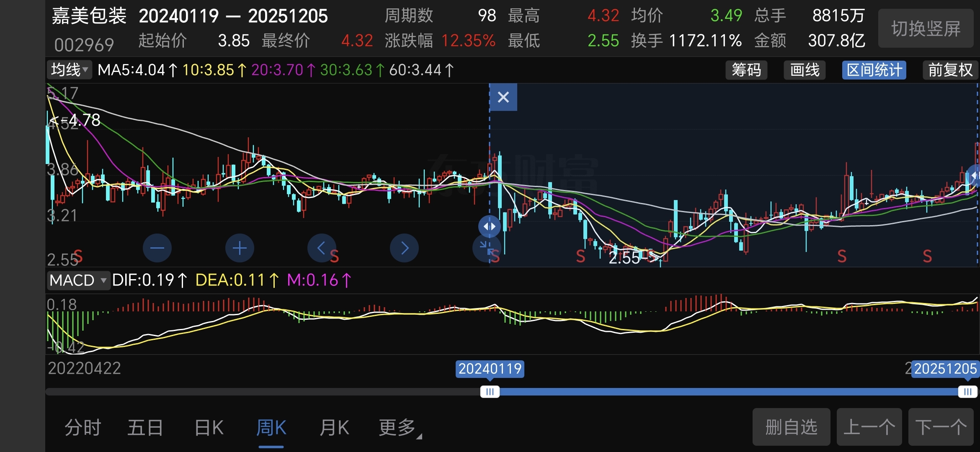Click the 20240119 start slider handle
The image size is (980, 452).
pyautogui.click(x=490, y=392)
